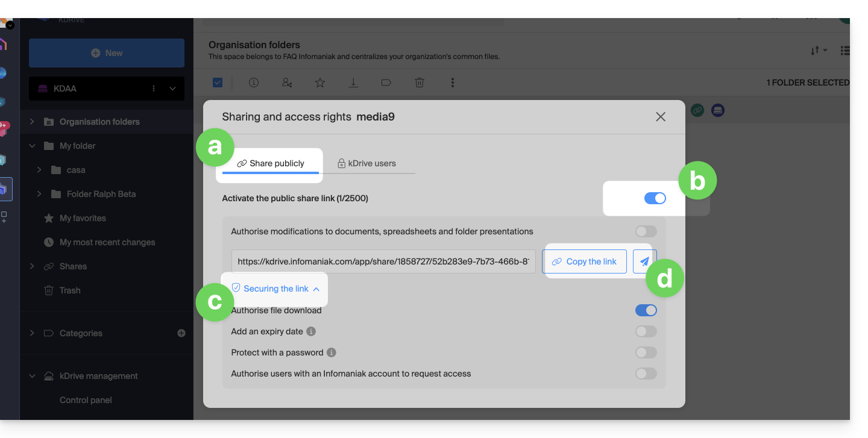This screenshot has width=868, height=438.
Task: Enable Add an expiry date toggle
Action: click(x=646, y=331)
